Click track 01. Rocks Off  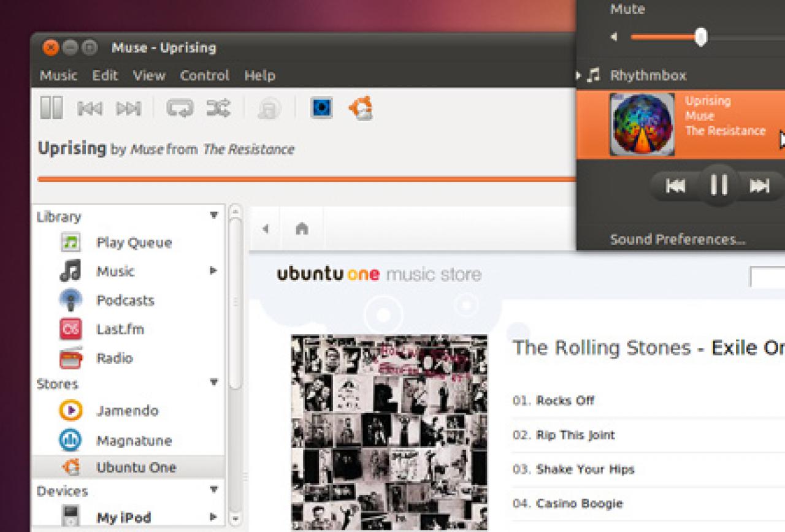point(554,400)
